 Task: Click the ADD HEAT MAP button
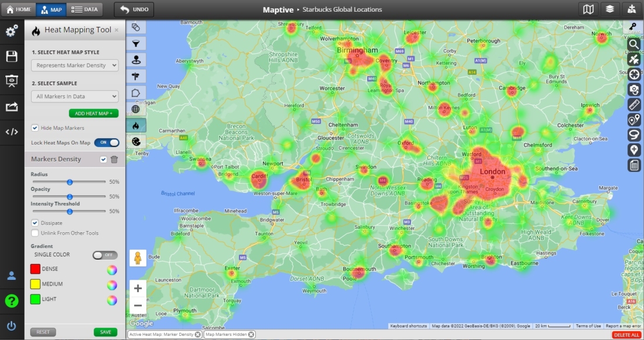pyautogui.click(x=94, y=113)
